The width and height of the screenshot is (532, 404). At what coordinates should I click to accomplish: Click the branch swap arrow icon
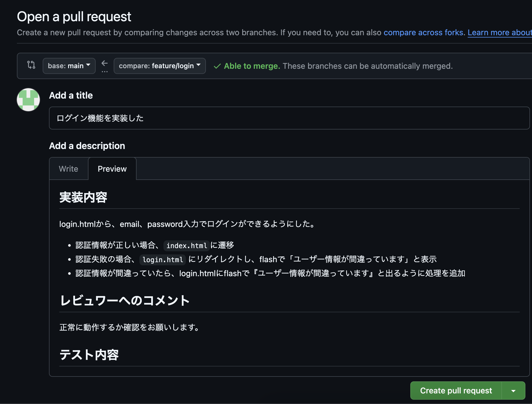[105, 63]
